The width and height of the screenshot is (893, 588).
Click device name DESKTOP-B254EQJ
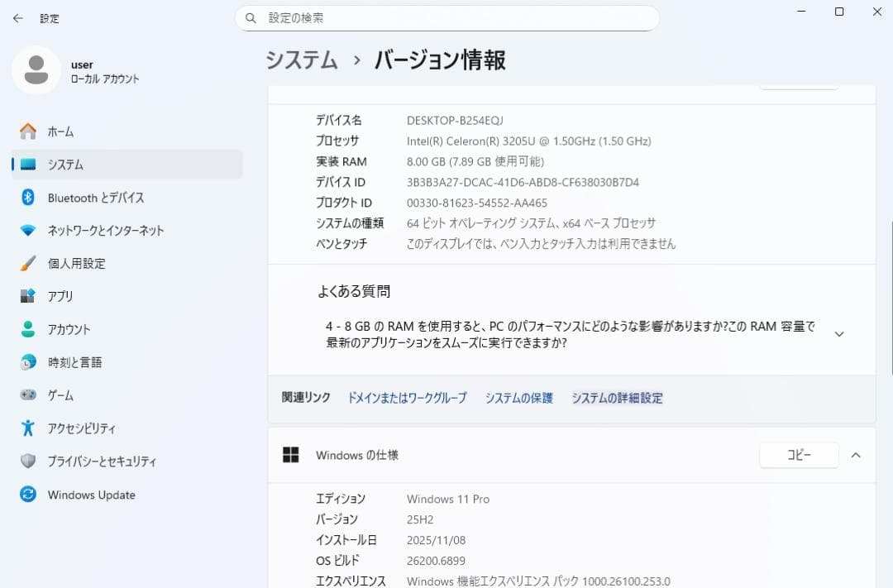coord(455,120)
